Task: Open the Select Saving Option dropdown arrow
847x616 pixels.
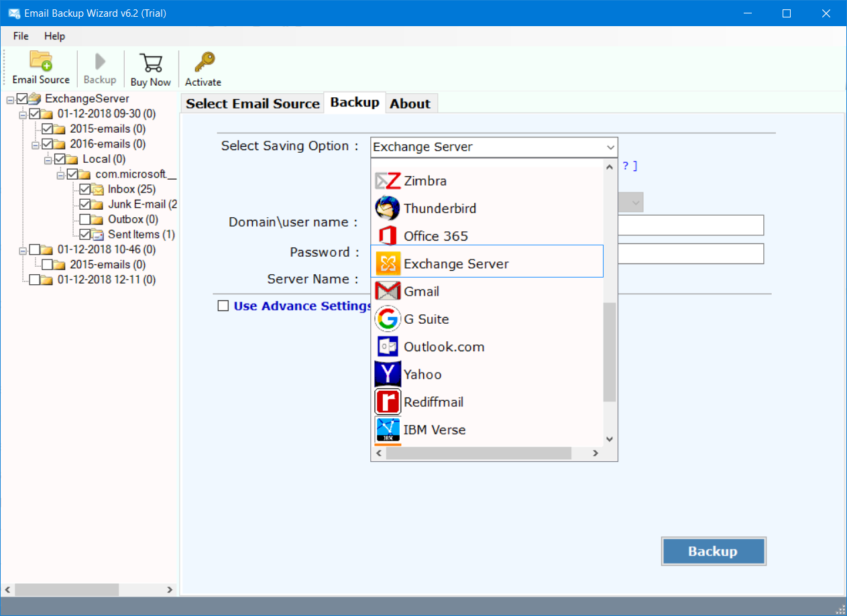Action: point(610,147)
